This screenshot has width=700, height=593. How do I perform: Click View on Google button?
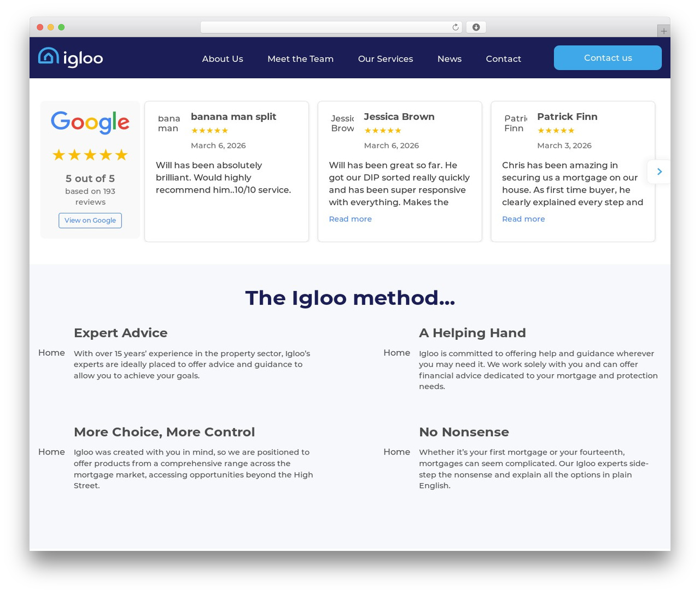pos(90,220)
